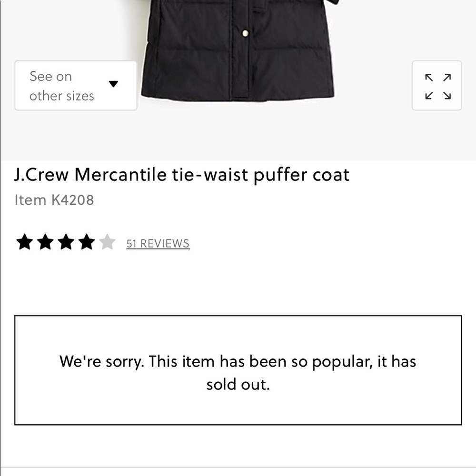Open the 51 REVIEWS link
The height and width of the screenshot is (476, 476).
(x=157, y=243)
